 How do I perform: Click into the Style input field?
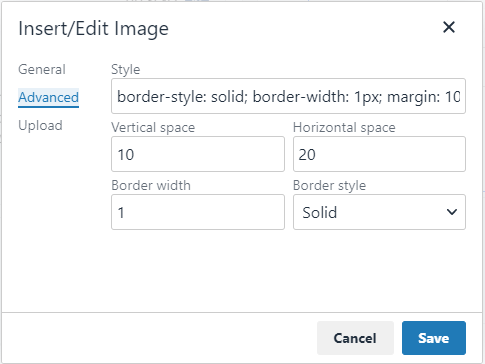click(288, 96)
